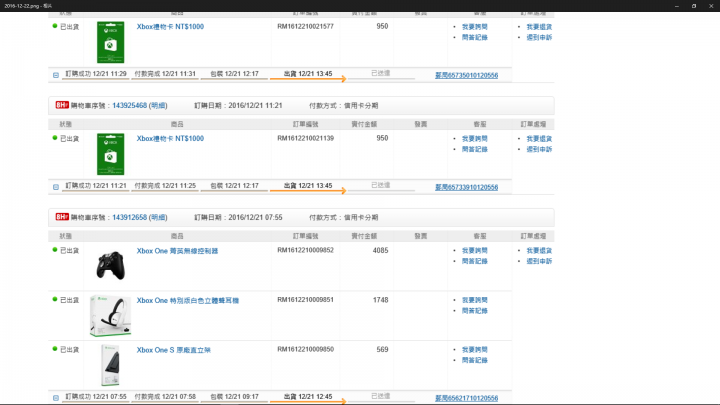Click 問答記錄 for the vertical stand order
This screenshot has height=405, width=720.
[475, 360]
